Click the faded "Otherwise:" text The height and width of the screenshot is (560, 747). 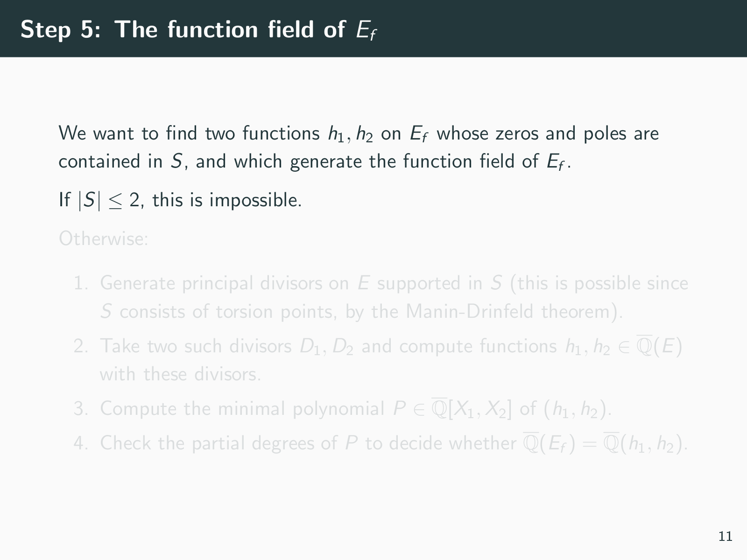coord(104,239)
